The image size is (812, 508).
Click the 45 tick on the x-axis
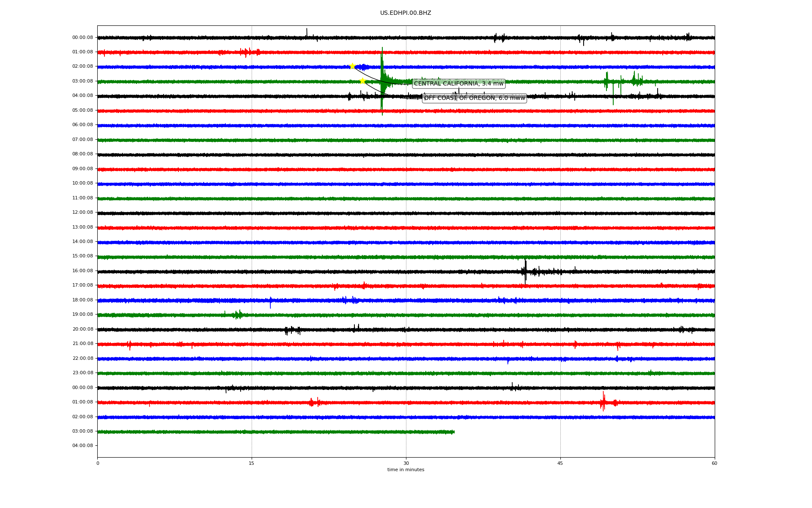(x=560, y=463)
